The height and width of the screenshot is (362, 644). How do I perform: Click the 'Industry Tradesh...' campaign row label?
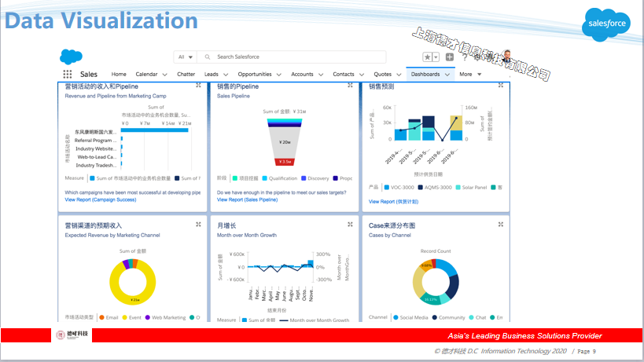[96, 165]
